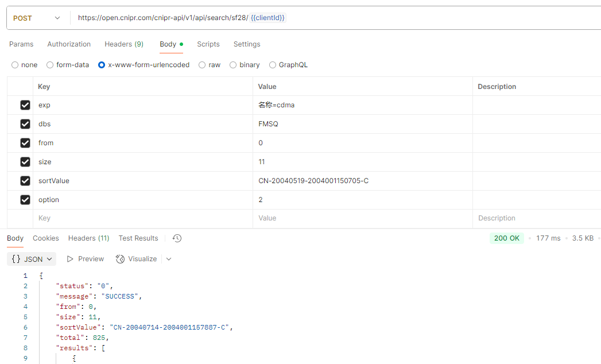Viewport: 601px width, 364px height.
Task: Click the 200 OK status badge
Action: pos(506,238)
